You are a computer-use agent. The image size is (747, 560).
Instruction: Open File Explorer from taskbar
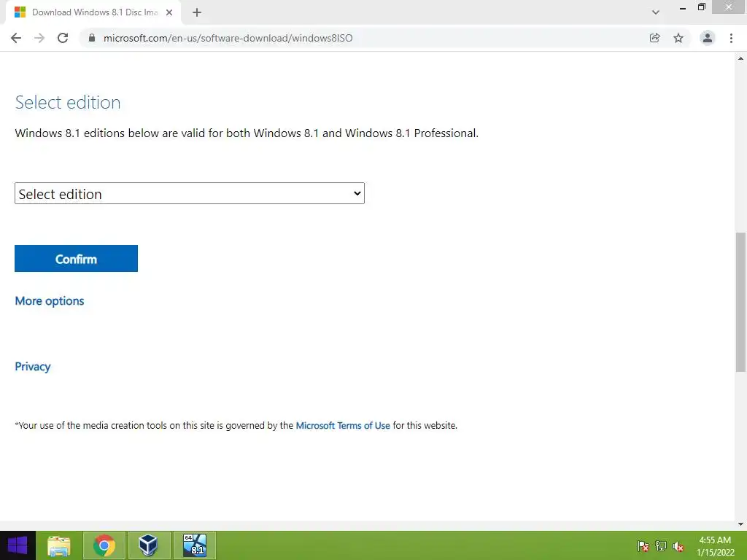click(x=59, y=545)
